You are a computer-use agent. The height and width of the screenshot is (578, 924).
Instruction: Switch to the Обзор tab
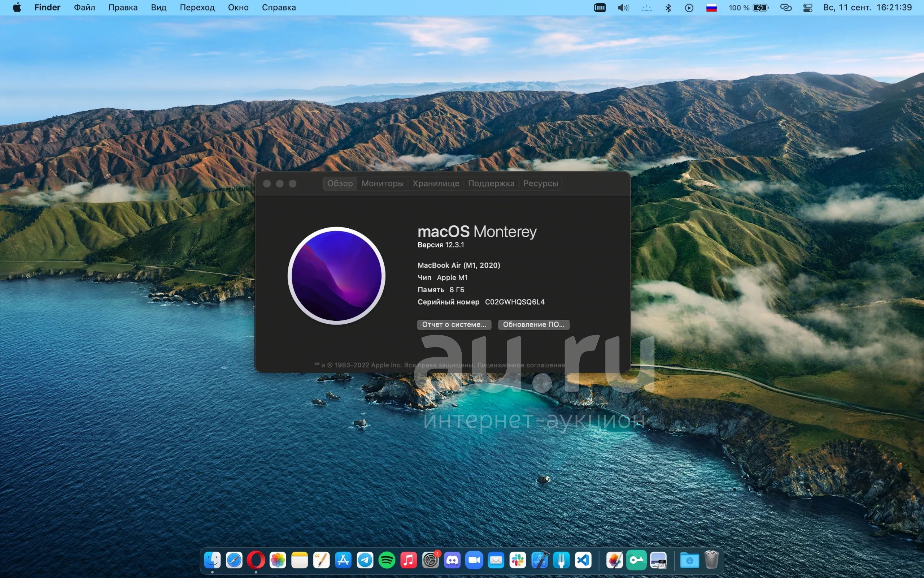(340, 184)
